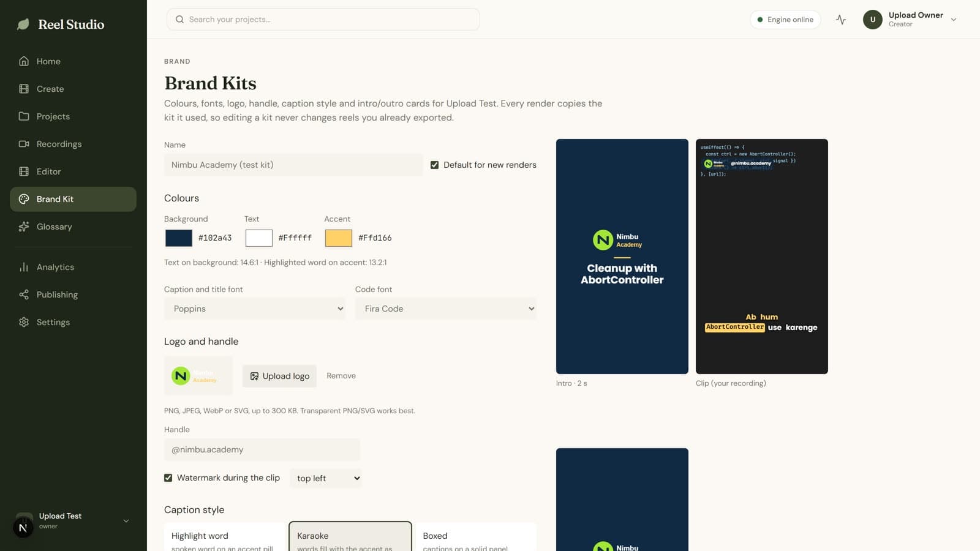The width and height of the screenshot is (980, 551).
Task: Select the Boxed caption style
Action: coord(476,537)
